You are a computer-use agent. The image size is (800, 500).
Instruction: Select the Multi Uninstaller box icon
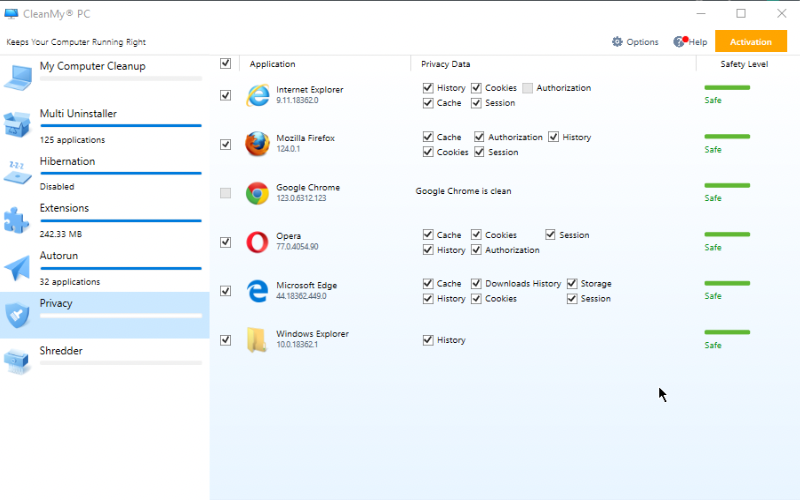[x=17, y=124]
